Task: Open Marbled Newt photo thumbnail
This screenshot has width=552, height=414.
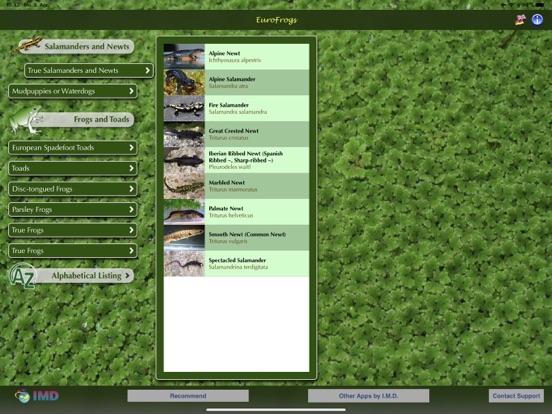Action: tap(184, 186)
